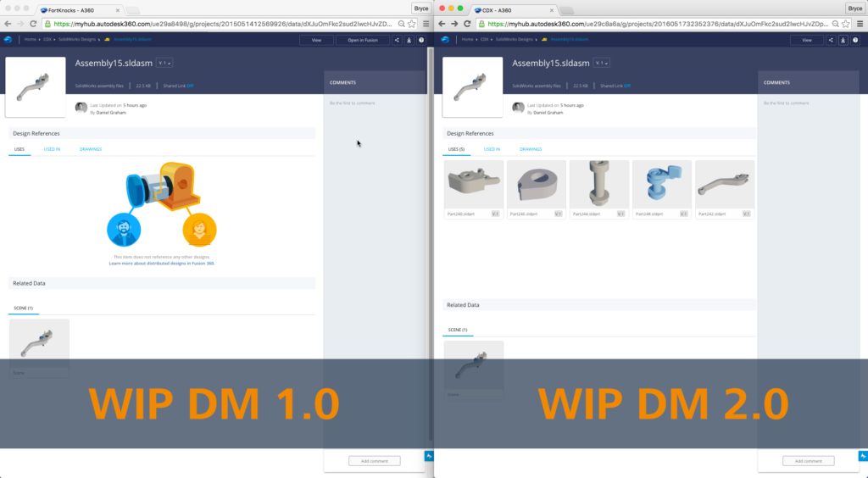
Task: Click zoom magnifier in FortKnocks address bar
Action: click(x=401, y=24)
